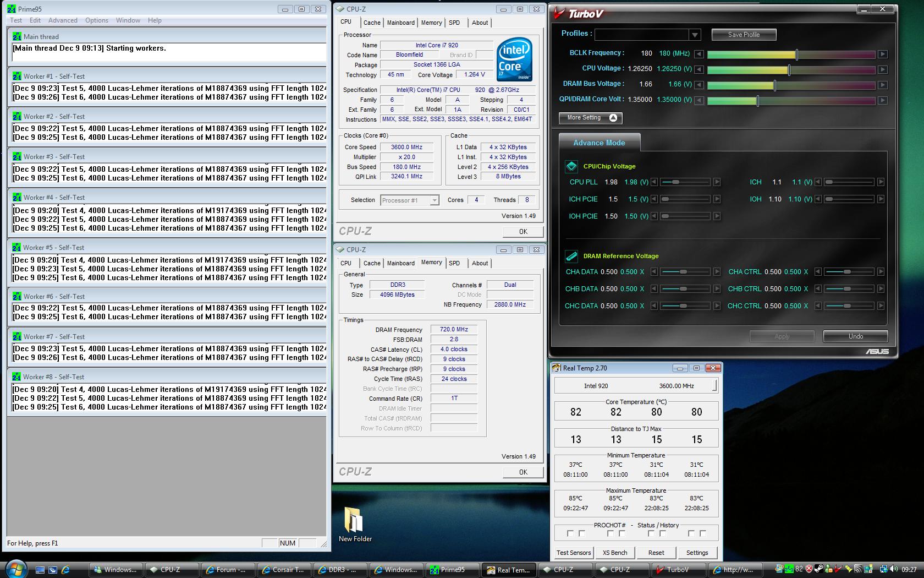Open the Window menu in Prime95

tap(128, 20)
